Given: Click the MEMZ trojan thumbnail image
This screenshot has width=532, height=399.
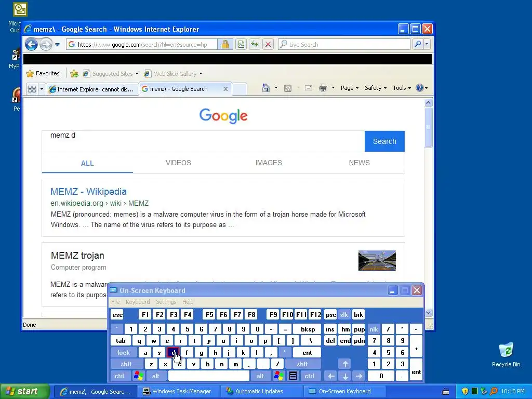Looking at the screenshot, I should click(x=377, y=261).
